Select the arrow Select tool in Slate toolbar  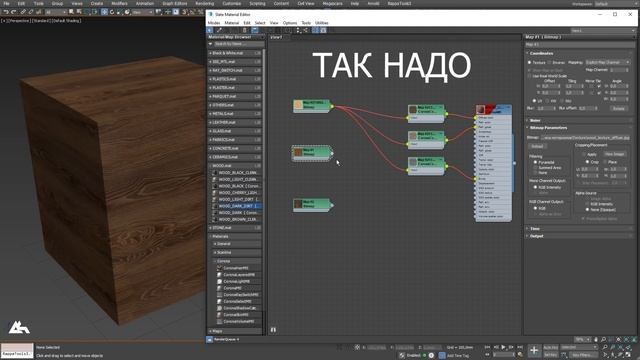click(x=210, y=30)
